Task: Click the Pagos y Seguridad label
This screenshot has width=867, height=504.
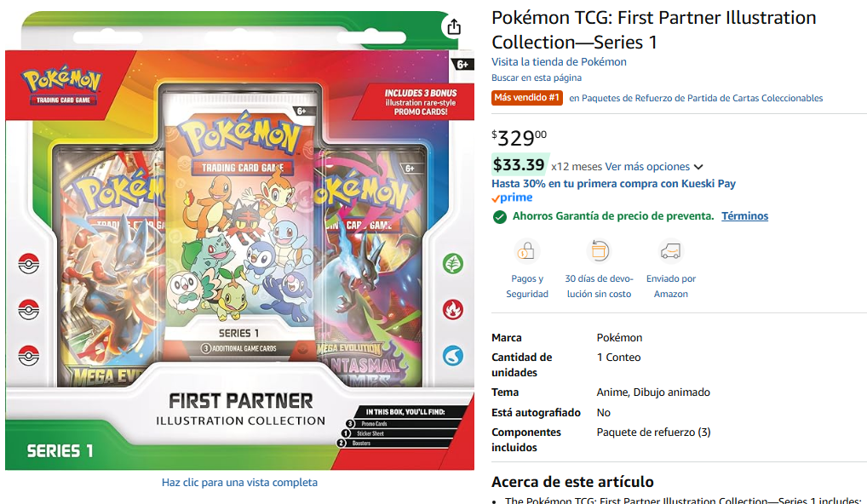Action: point(527,286)
